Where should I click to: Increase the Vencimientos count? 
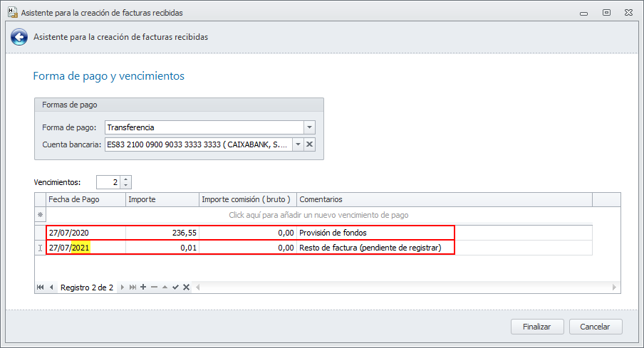pyautogui.click(x=126, y=179)
